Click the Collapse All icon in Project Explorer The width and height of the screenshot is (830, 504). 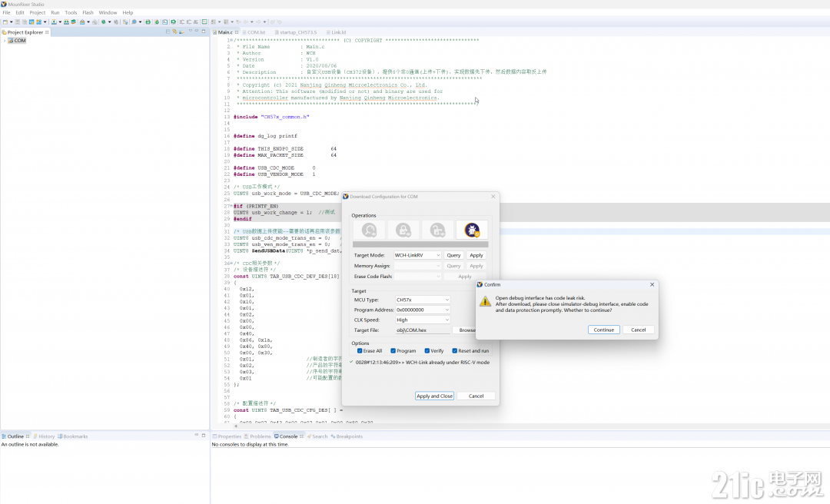pyautogui.click(x=168, y=31)
